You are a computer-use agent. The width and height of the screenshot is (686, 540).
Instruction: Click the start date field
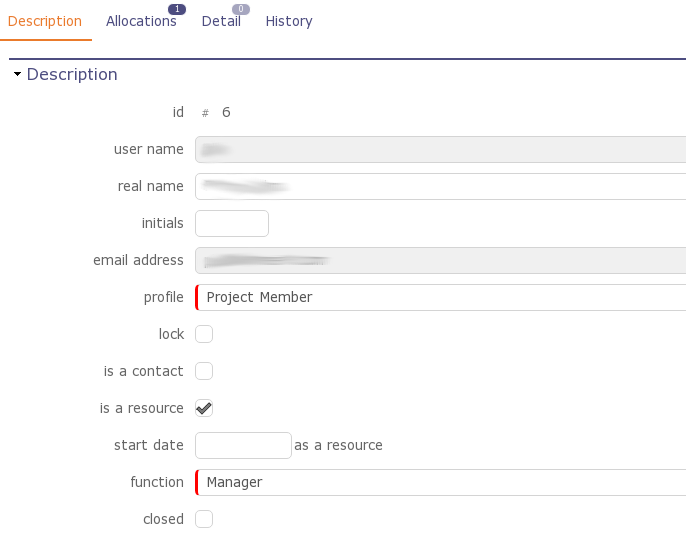243,445
